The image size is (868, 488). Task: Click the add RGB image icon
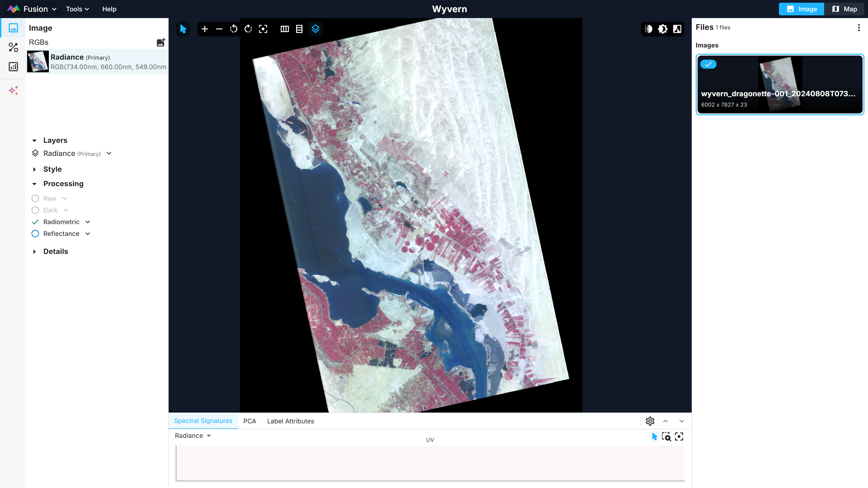[x=161, y=42]
